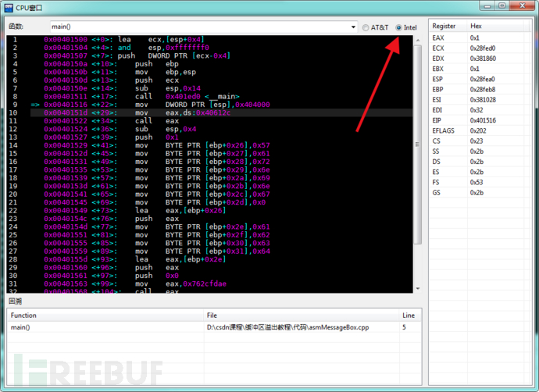Screen dimensions: 539x392
Task: Select the ECX register row
Action: pyautogui.click(x=480, y=48)
